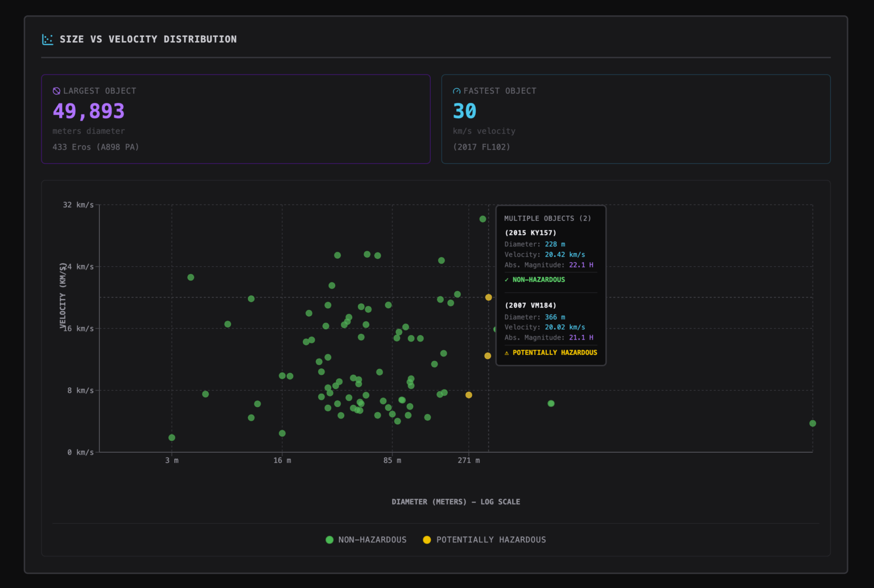The width and height of the screenshot is (874, 588).
Task: Select the SIZE VS VELOCITY DISTRIBUTION header
Action: [x=149, y=39]
